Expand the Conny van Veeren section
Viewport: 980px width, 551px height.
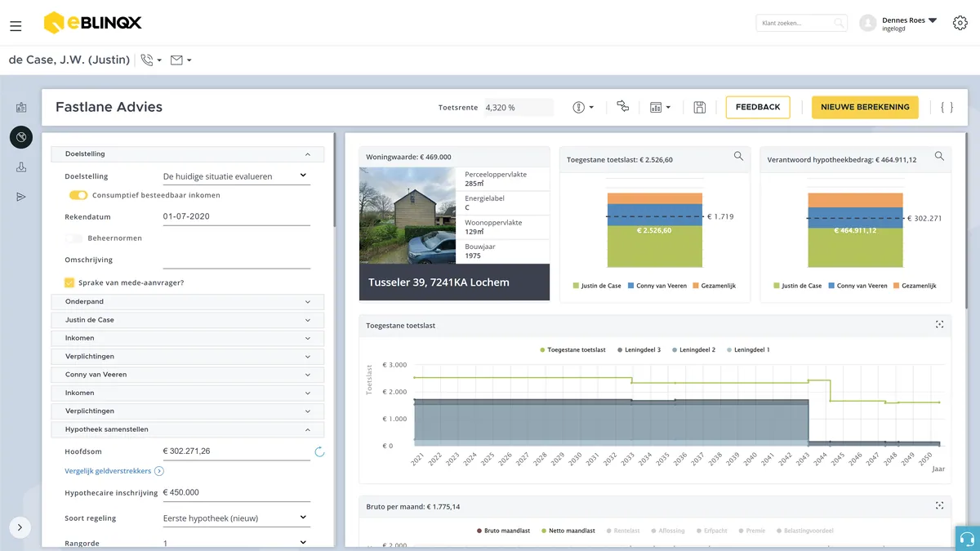point(188,375)
